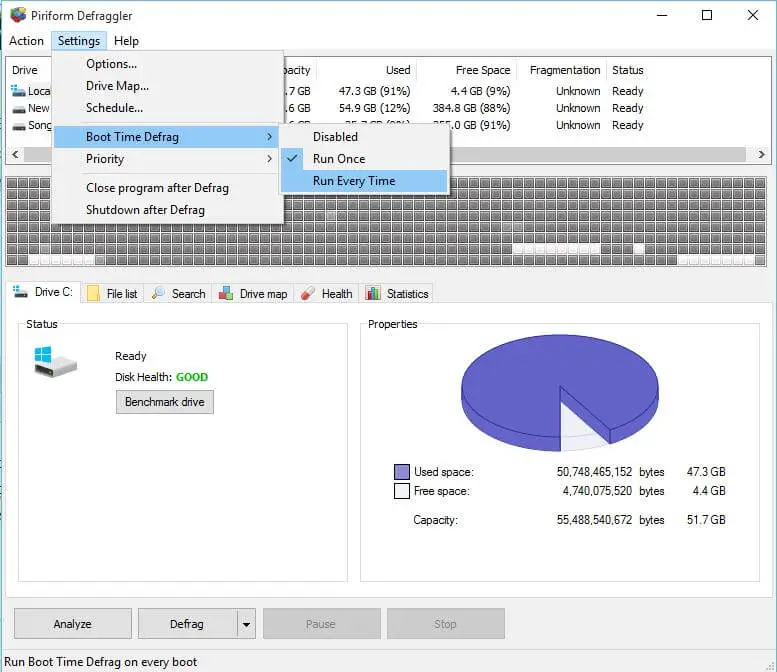Expand the Priority submenu arrow
The image size is (777, 672).
pos(269,159)
